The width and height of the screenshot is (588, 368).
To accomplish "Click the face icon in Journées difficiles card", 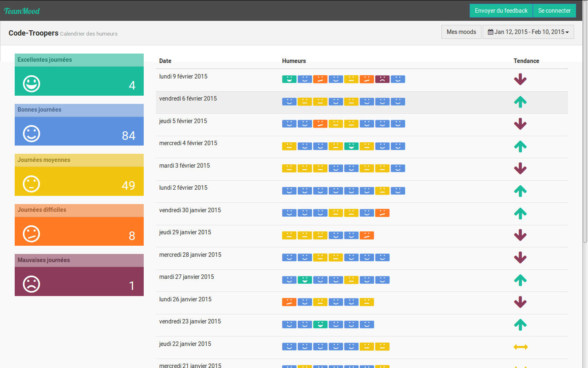I will [x=31, y=234].
